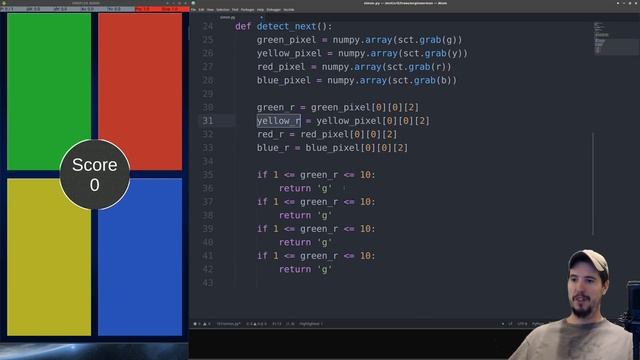Click the file name in status bar

[x=229, y=324]
